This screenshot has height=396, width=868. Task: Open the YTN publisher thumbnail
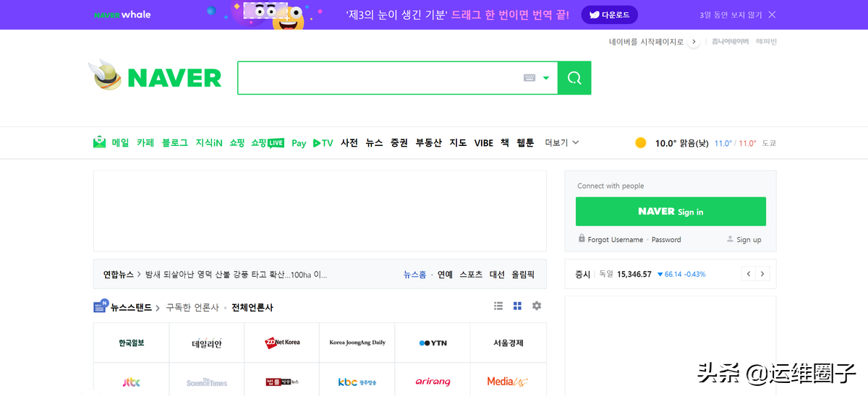433,343
